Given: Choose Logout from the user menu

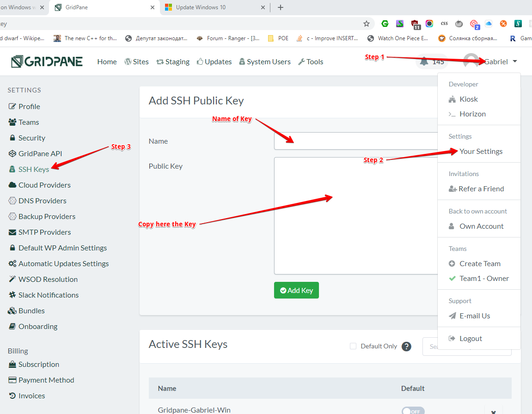Looking at the screenshot, I should coord(471,338).
